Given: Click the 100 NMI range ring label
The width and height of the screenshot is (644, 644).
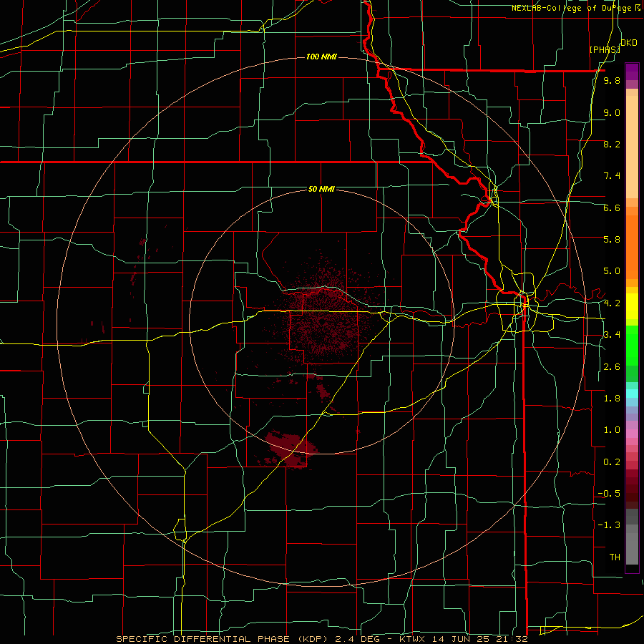Looking at the screenshot, I should [321, 57].
